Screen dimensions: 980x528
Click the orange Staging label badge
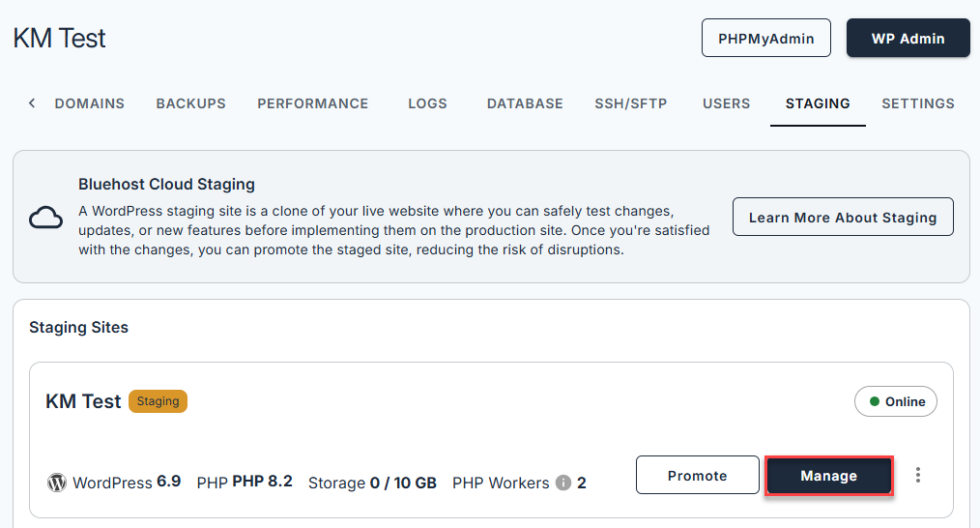pos(159,401)
